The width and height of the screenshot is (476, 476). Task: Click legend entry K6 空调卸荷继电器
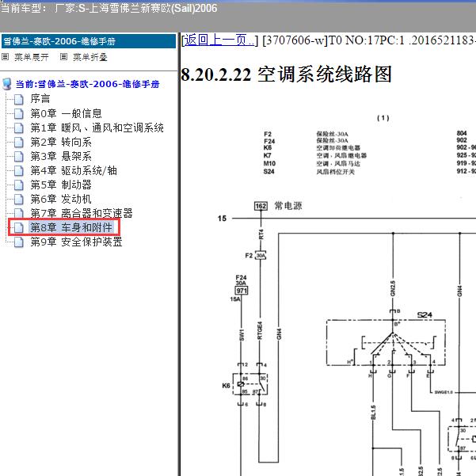(x=312, y=148)
